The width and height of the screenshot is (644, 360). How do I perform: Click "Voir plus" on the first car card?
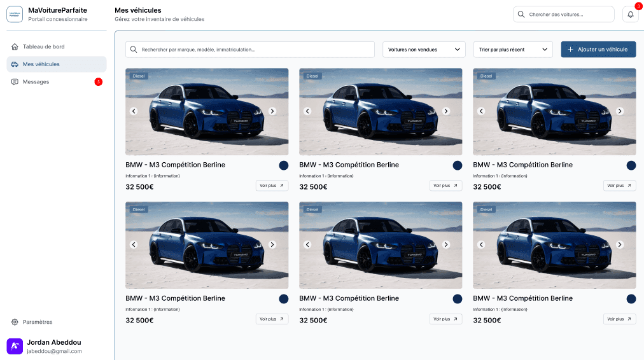[x=272, y=186]
